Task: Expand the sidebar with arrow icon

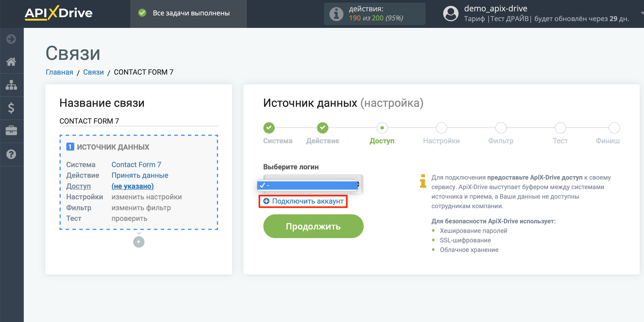Action: [x=11, y=39]
